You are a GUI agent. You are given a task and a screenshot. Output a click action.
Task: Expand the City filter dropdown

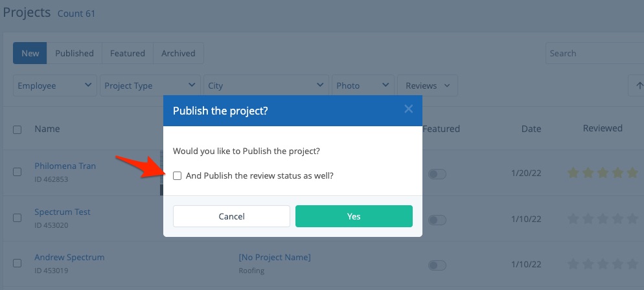266,85
